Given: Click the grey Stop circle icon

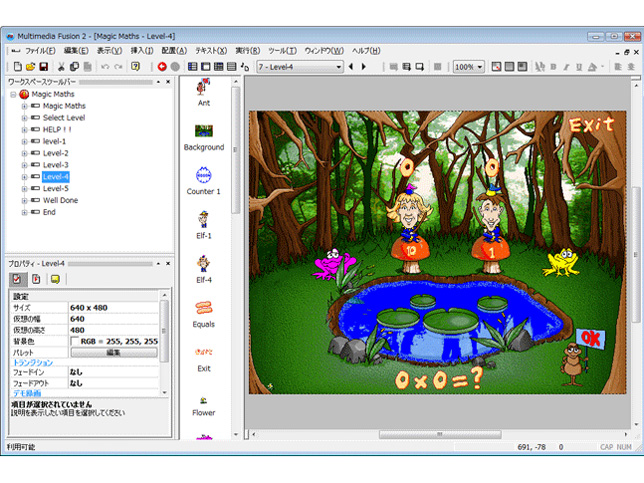Looking at the screenshot, I should point(175,67).
